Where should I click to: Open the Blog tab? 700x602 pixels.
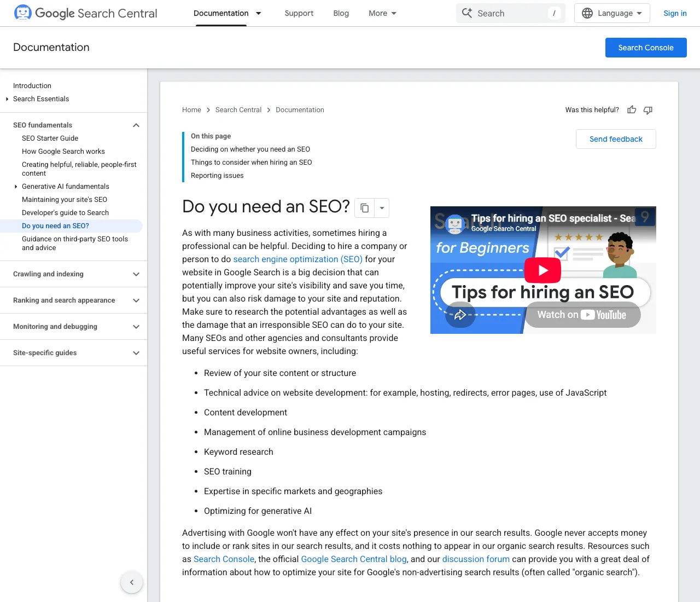tap(341, 13)
